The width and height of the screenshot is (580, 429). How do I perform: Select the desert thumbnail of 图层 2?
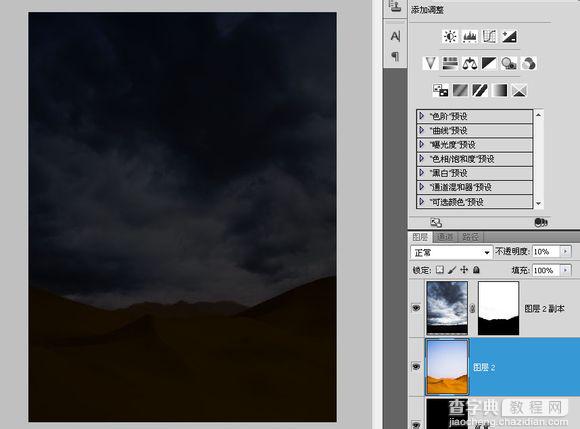[x=447, y=367]
